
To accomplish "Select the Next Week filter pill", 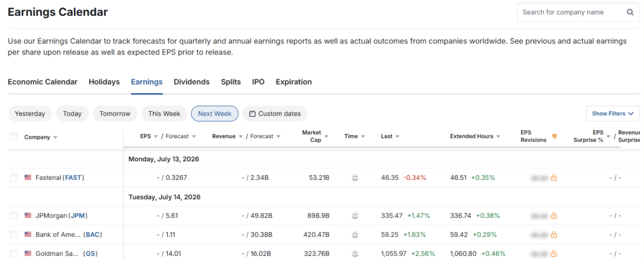I will point(215,114).
